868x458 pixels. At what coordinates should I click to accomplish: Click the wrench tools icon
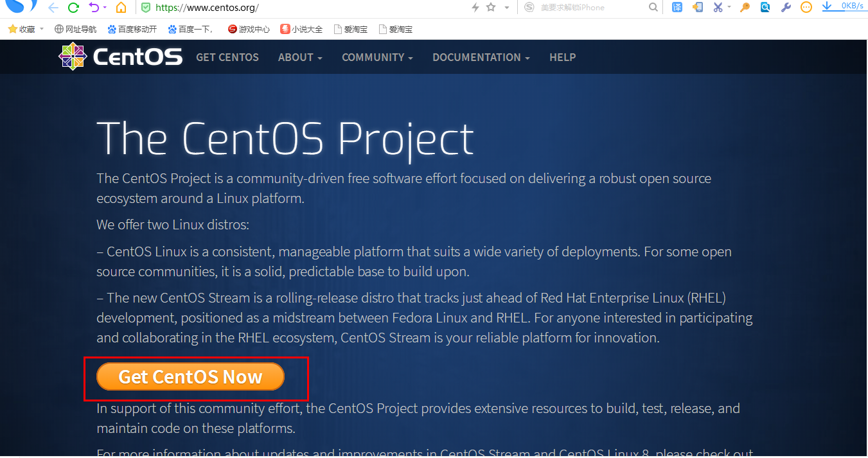coord(785,7)
